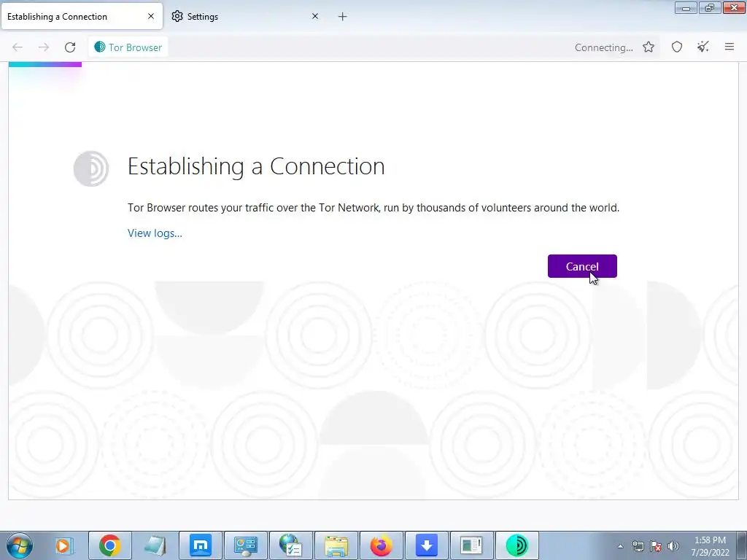Screen dimensions: 747x560
Task: Open Firefox from the taskbar
Action: click(381, 545)
